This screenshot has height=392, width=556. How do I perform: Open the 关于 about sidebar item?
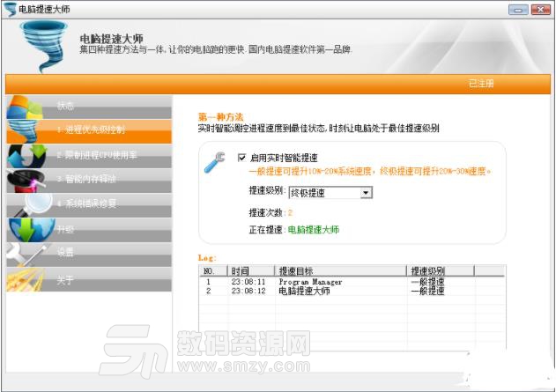click(x=89, y=279)
